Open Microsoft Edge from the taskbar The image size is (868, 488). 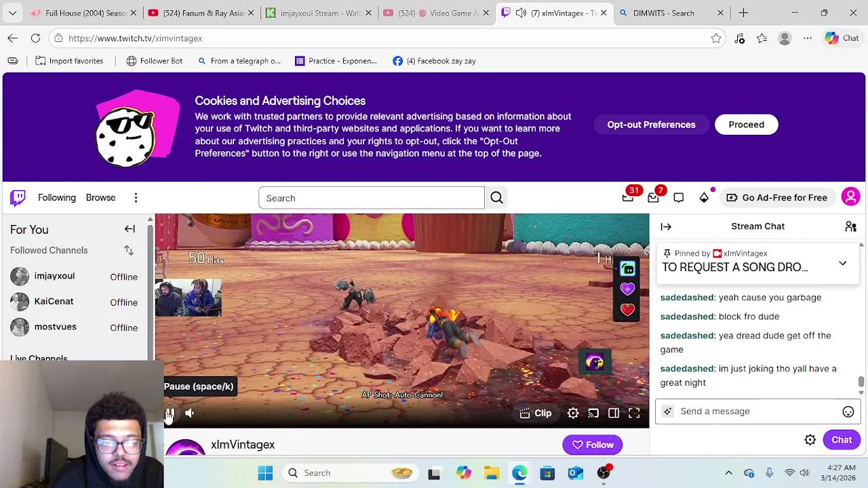pyautogui.click(x=519, y=473)
